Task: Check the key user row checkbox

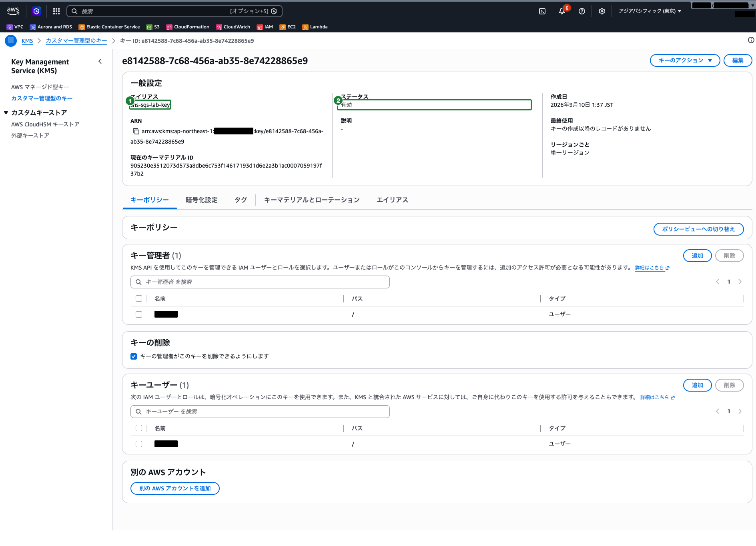Action: point(139,444)
